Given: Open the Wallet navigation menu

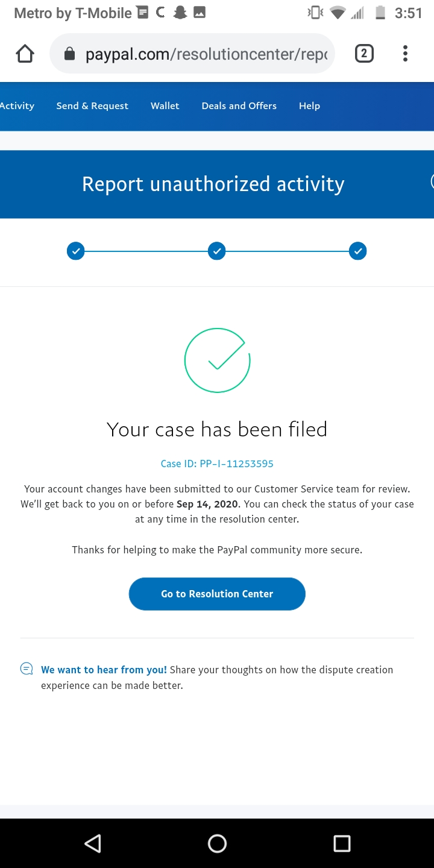Looking at the screenshot, I should point(165,106).
